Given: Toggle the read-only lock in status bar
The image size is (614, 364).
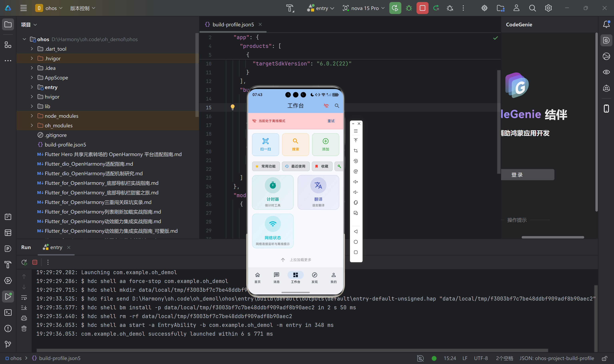Looking at the screenshot, I should (x=604, y=358).
